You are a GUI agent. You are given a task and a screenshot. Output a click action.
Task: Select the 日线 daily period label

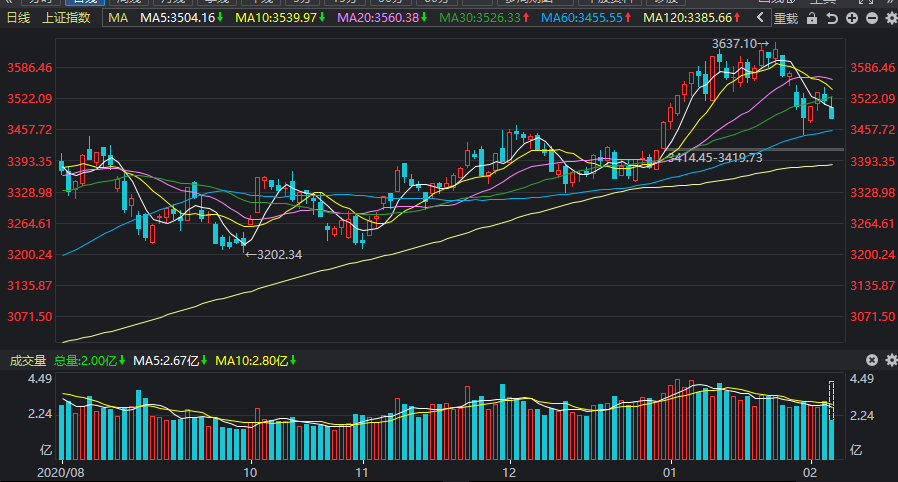[x=19, y=18]
